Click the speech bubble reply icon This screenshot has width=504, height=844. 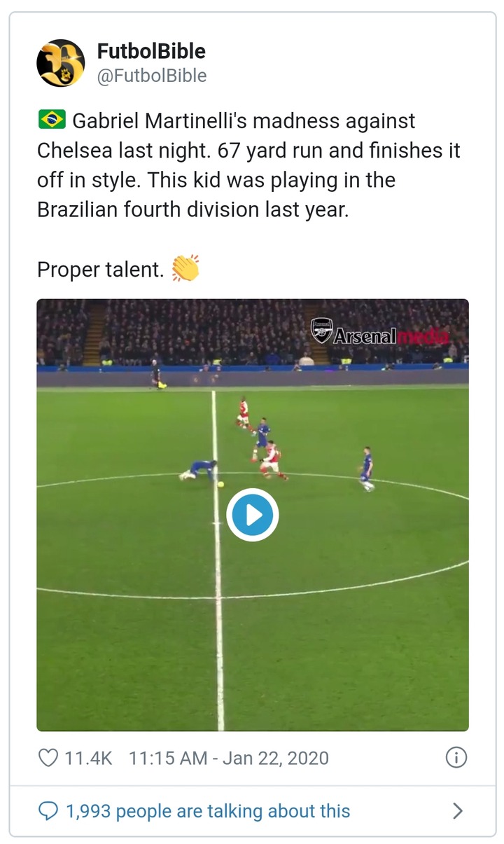(x=48, y=811)
